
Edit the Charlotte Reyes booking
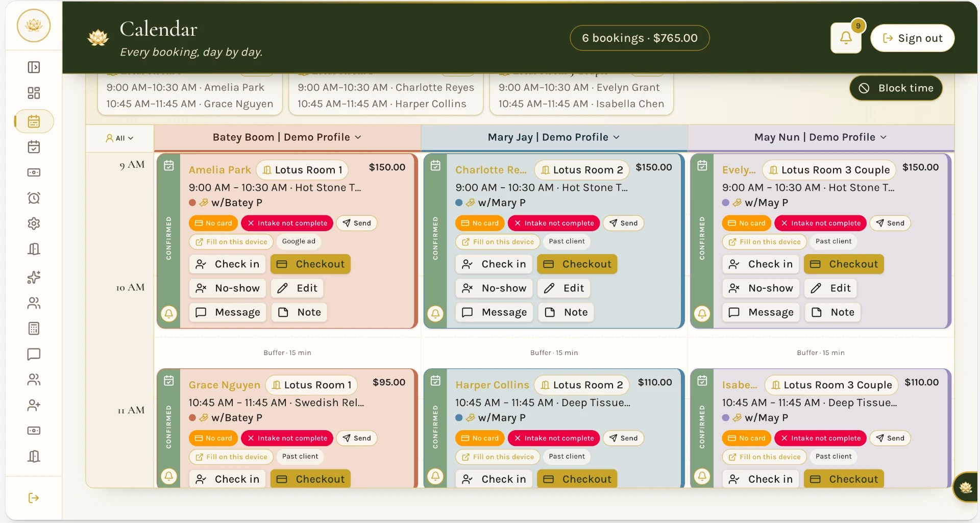point(564,288)
